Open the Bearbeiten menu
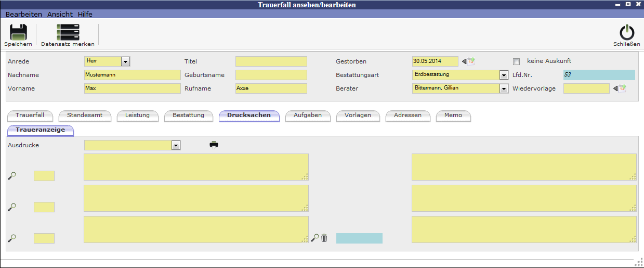The image size is (644, 268). tap(24, 14)
